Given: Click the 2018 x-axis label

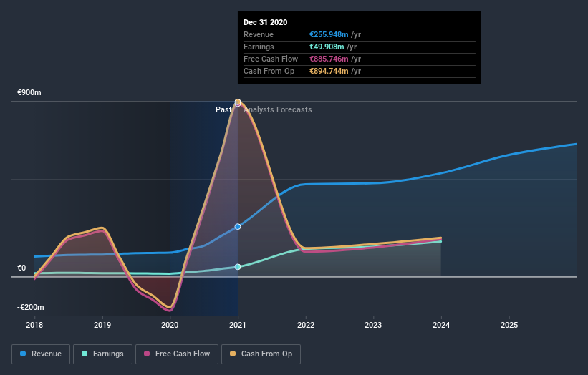Looking at the screenshot, I should (x=34, y=325).
